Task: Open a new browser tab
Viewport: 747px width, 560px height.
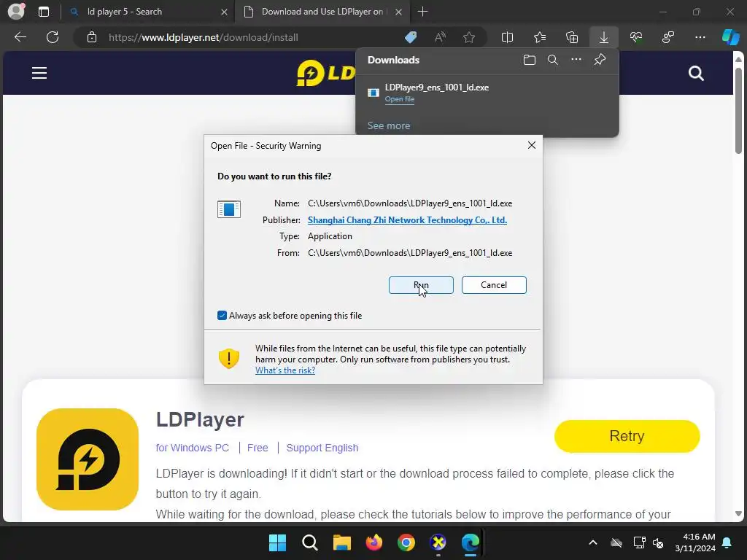Action: pyautogui.click(x=422, y=12)
